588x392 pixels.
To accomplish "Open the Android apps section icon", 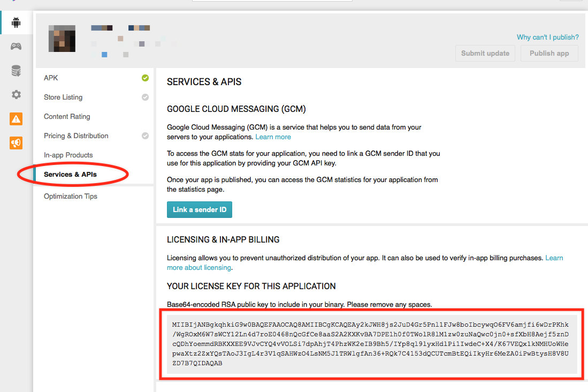I will [x=16, y=22].
